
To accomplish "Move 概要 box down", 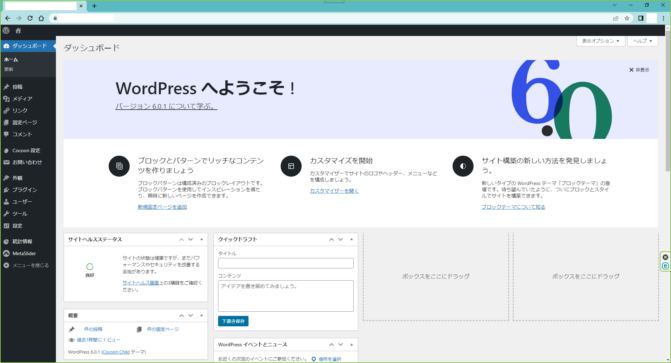I will (x=191, y=315).
